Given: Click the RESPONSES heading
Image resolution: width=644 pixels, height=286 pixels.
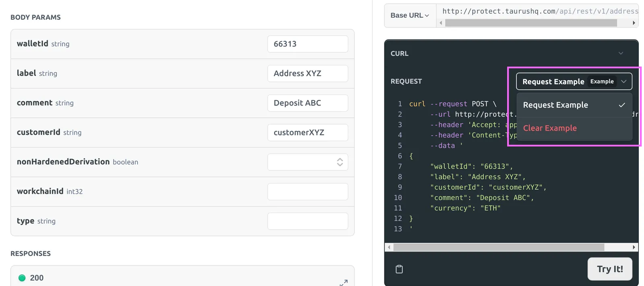Looking at the screenshot, I should click(31, 253).
